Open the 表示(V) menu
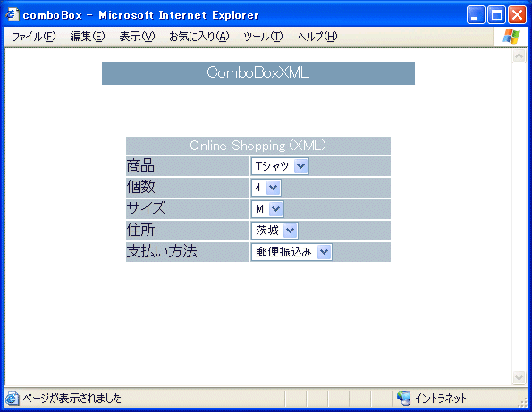The image size is (532, 412). tap(137, 37)
